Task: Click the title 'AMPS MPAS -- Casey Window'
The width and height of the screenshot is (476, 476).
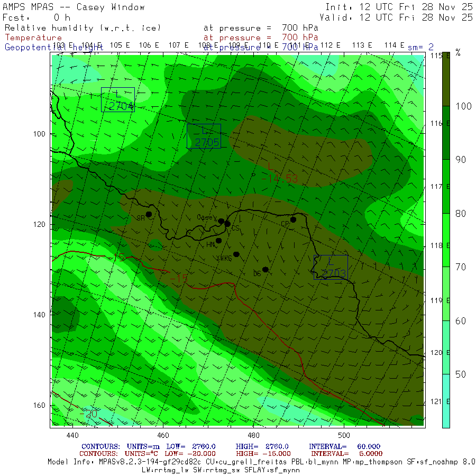Action: point(74,7)
